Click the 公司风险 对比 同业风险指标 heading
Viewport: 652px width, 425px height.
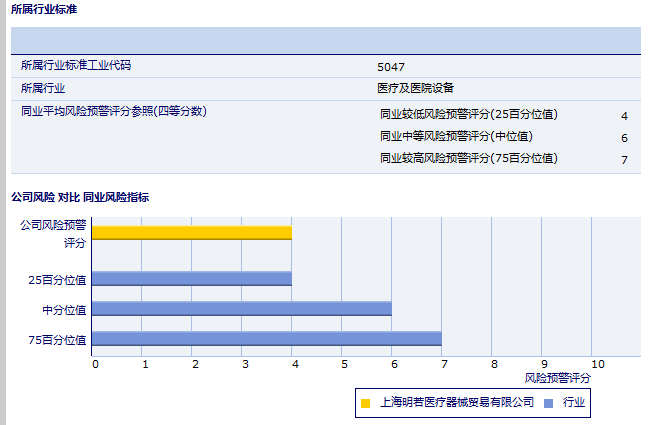tap(80, 198)
